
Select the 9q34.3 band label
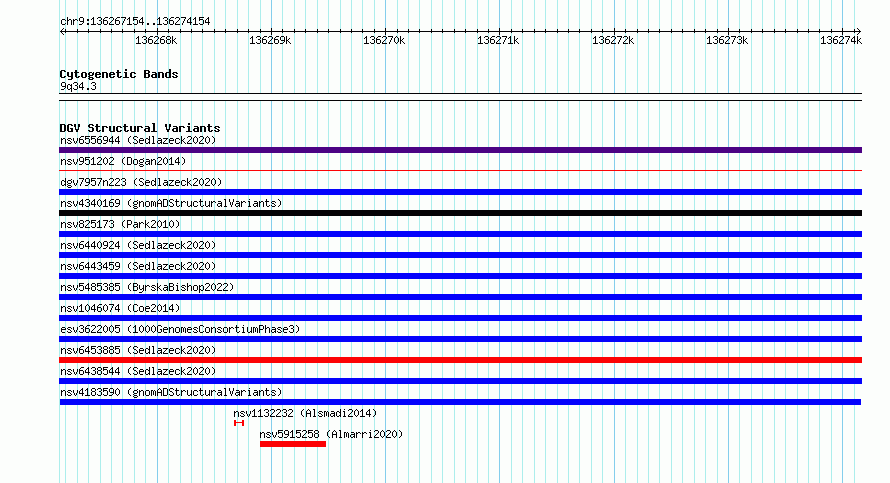(x=78, y=86)
